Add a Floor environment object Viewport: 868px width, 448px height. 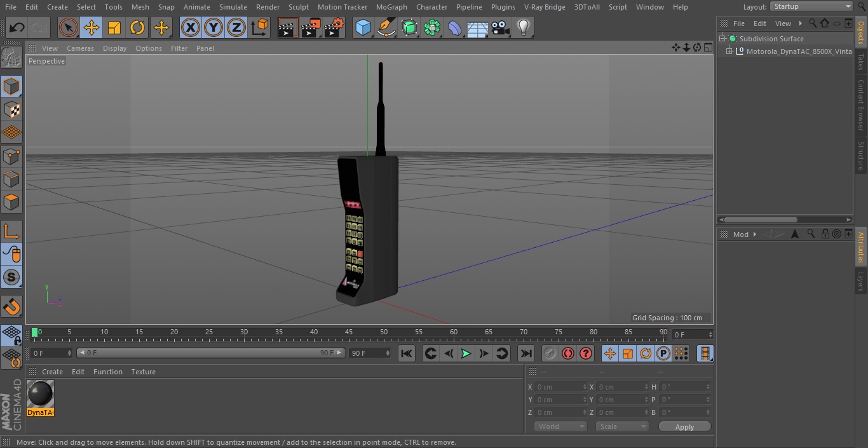(x=478, y=27)
